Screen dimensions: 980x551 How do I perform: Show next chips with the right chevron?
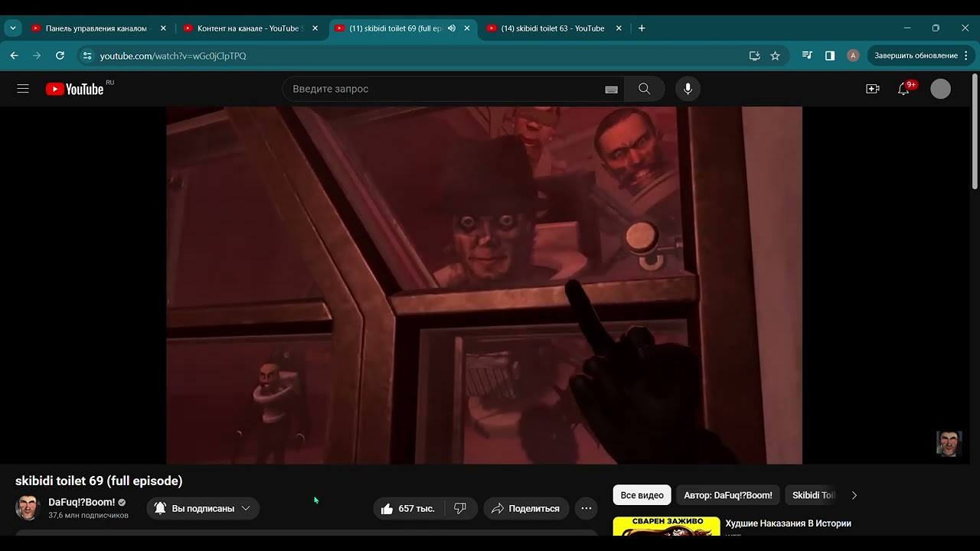854,495
